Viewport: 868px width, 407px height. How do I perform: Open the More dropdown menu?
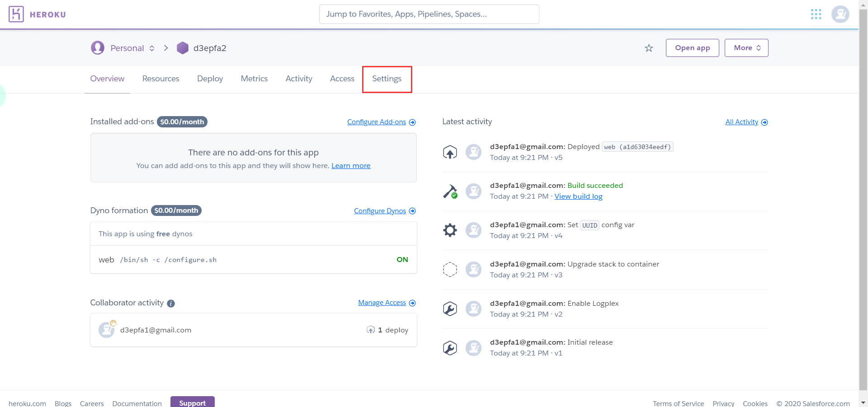click(x=746, y=48)
